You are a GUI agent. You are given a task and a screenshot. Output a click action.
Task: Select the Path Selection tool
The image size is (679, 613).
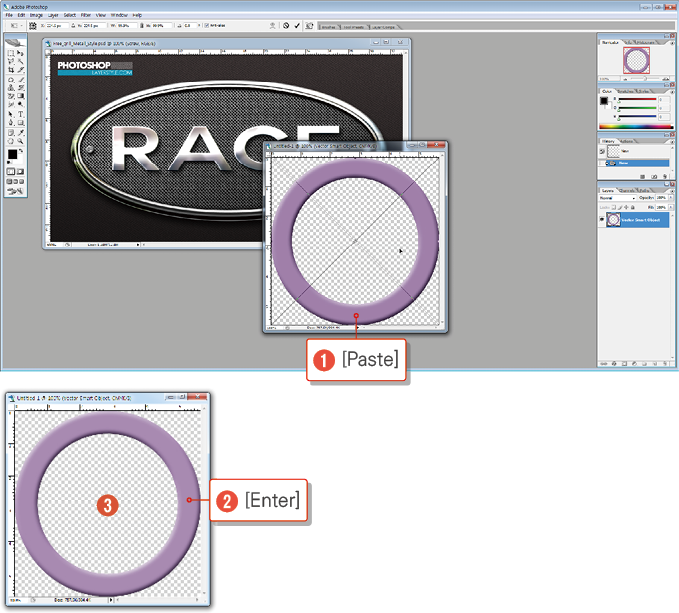[x=11, y=115]
